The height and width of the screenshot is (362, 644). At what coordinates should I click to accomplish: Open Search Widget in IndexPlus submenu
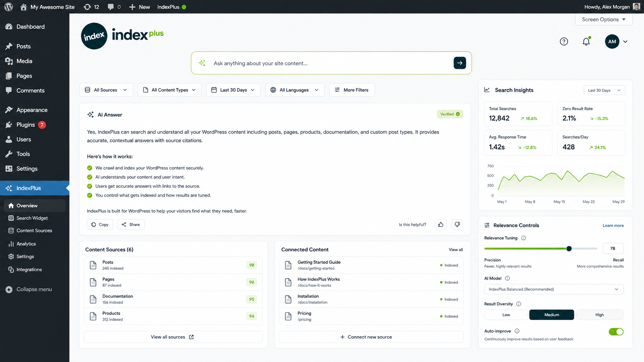point(32,218)
